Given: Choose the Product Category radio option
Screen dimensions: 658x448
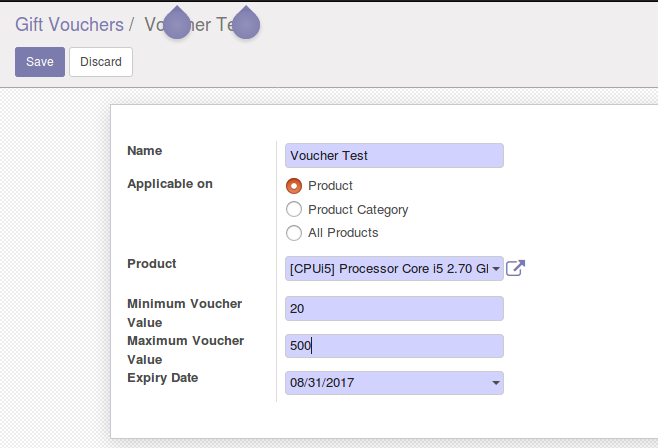Looking at the screenshot, I should coord(294,209).
